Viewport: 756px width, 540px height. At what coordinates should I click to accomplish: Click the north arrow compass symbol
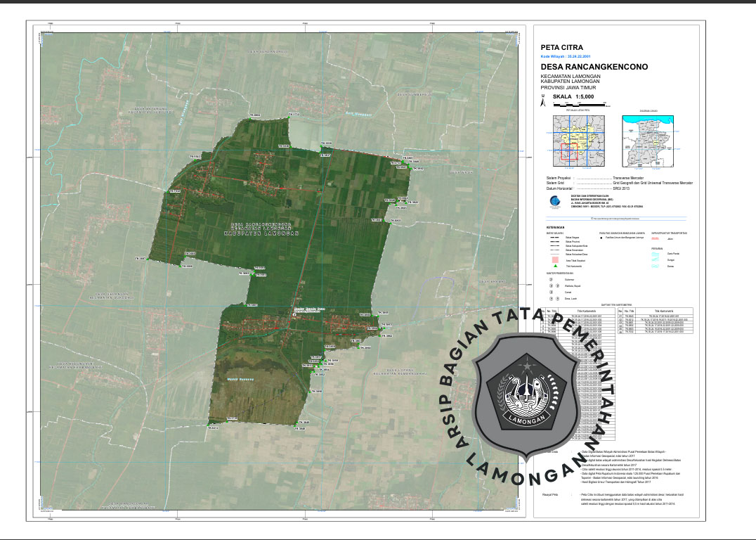click(x=542, y=101)
